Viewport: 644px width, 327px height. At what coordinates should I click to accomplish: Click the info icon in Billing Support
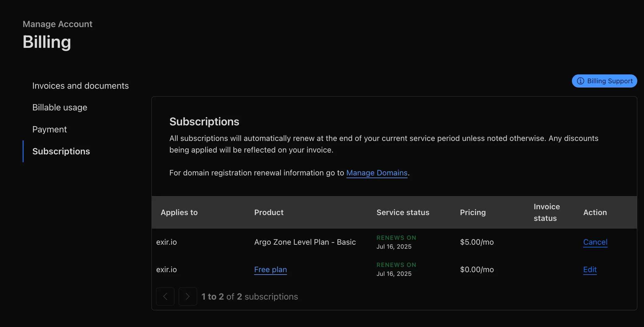point(580,81)
